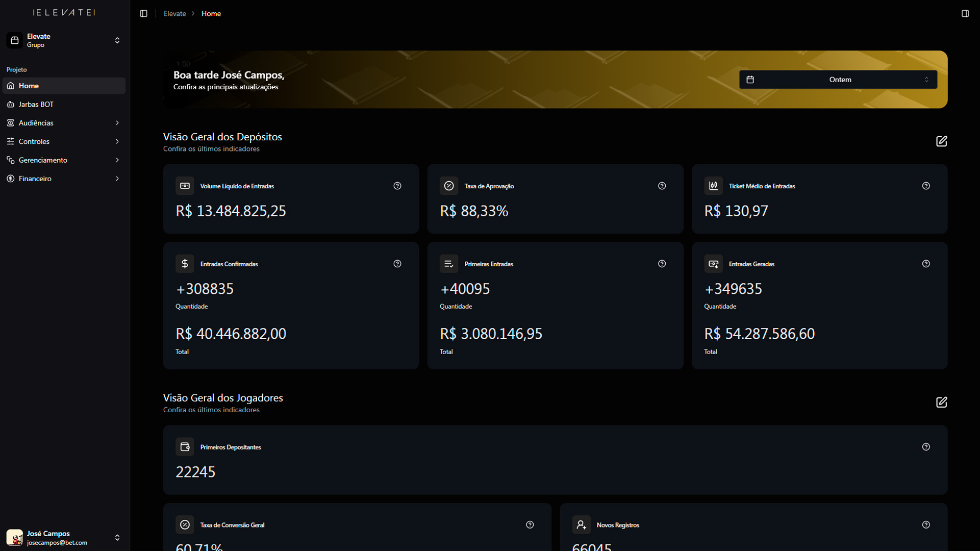Show help for Taxa de Aprovação

click(662, 186)
